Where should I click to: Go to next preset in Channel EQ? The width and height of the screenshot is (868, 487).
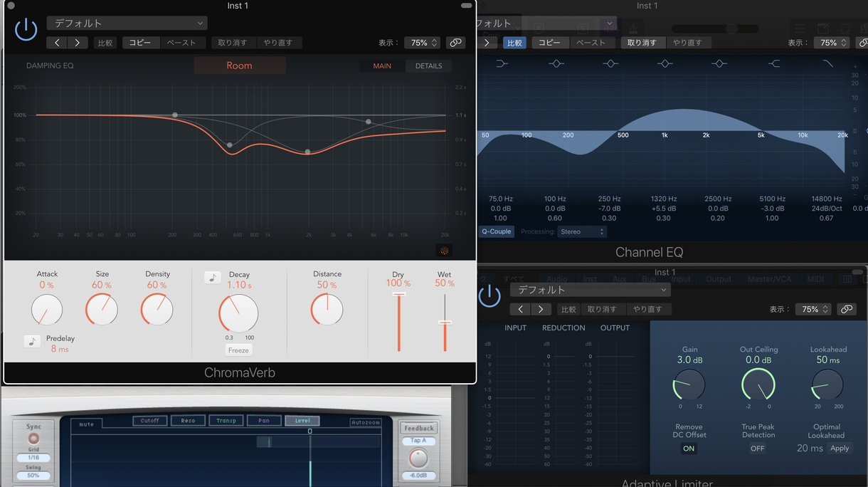487,43
